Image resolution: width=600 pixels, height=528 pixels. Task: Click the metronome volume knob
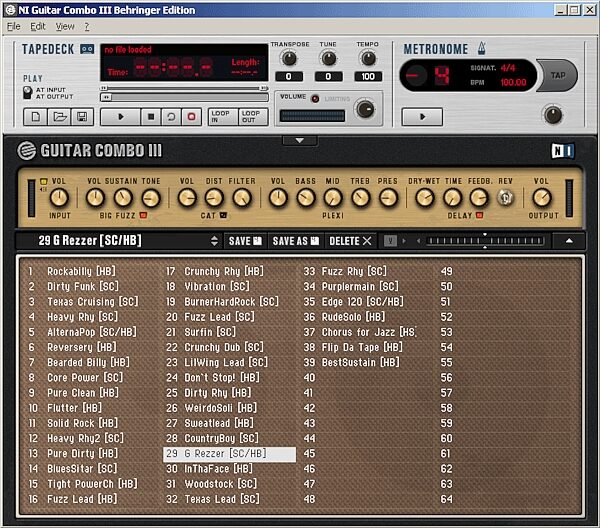point(553,115)
